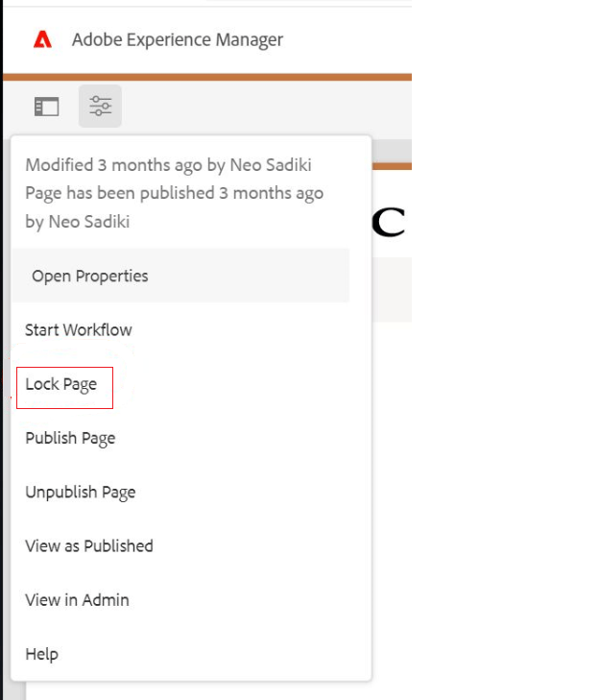Open Properties from the page menu
The height and width of the screenshot is (700, 599).
[90, 277]
